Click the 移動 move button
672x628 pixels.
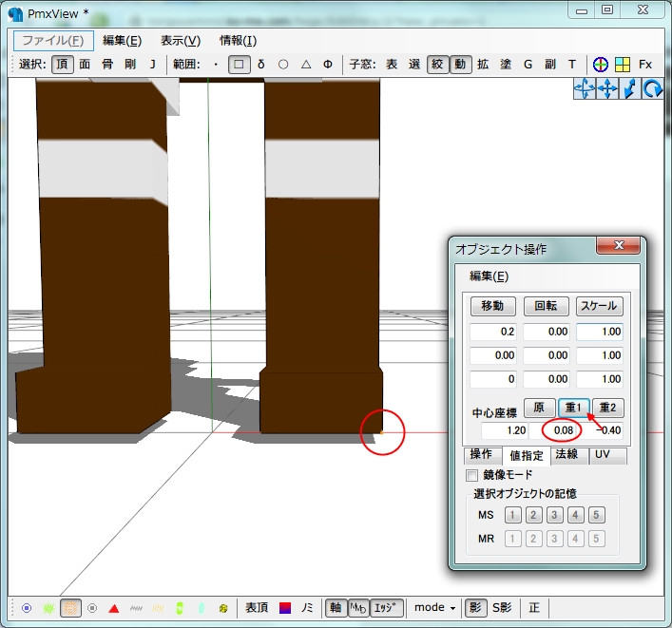coord(492,306)
